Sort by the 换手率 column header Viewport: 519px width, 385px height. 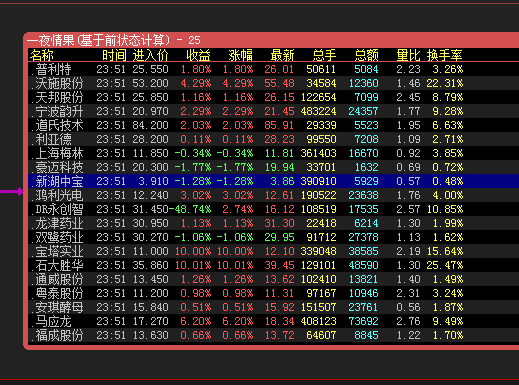click(444, 55)
